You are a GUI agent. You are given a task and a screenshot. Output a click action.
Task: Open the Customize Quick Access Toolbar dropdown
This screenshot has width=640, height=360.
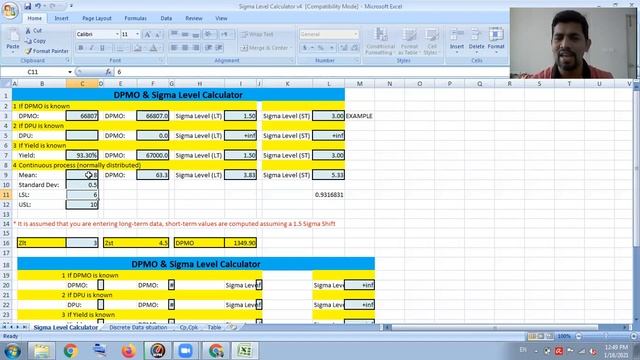pos(71,6)
